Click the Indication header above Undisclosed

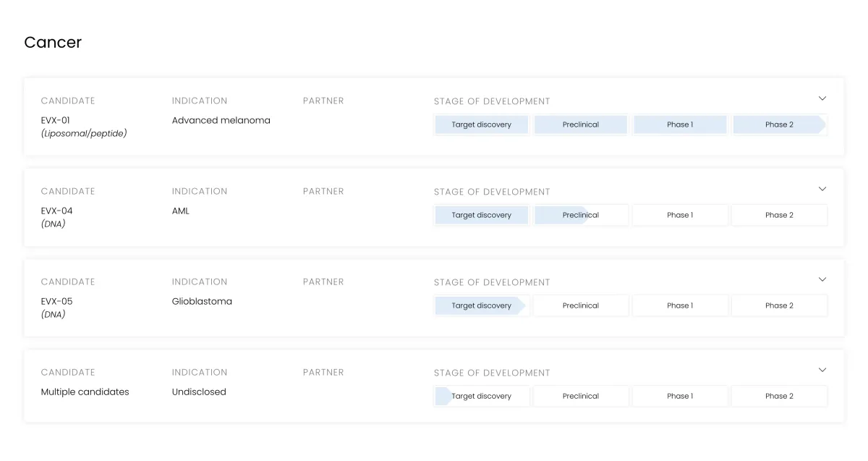click(x=200, y=372)
